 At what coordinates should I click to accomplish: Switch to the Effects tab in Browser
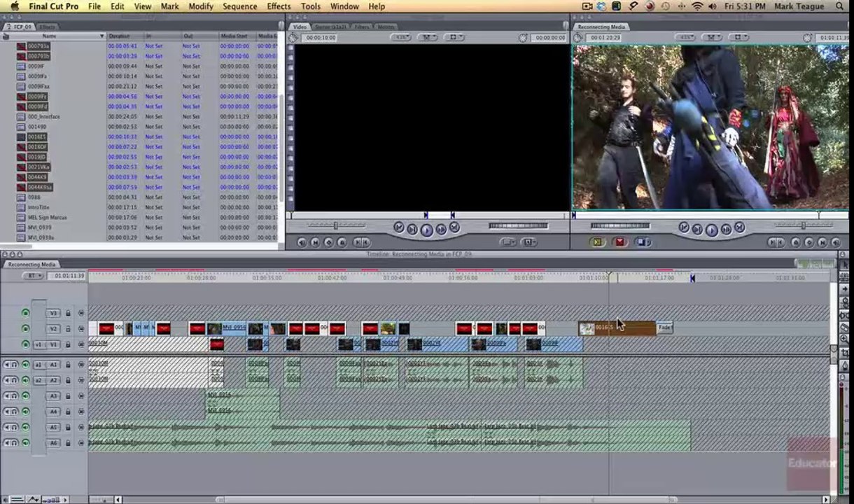tap(48, 27)
